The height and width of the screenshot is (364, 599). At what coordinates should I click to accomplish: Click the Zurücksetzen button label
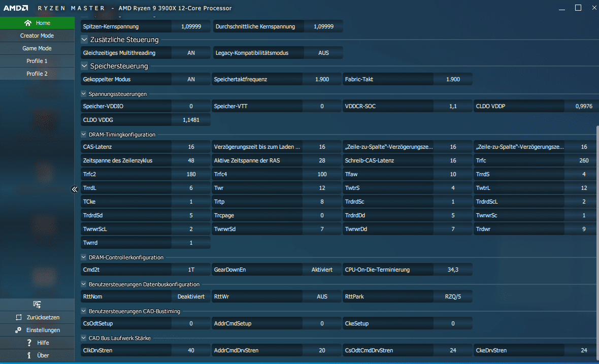[43, 317]
